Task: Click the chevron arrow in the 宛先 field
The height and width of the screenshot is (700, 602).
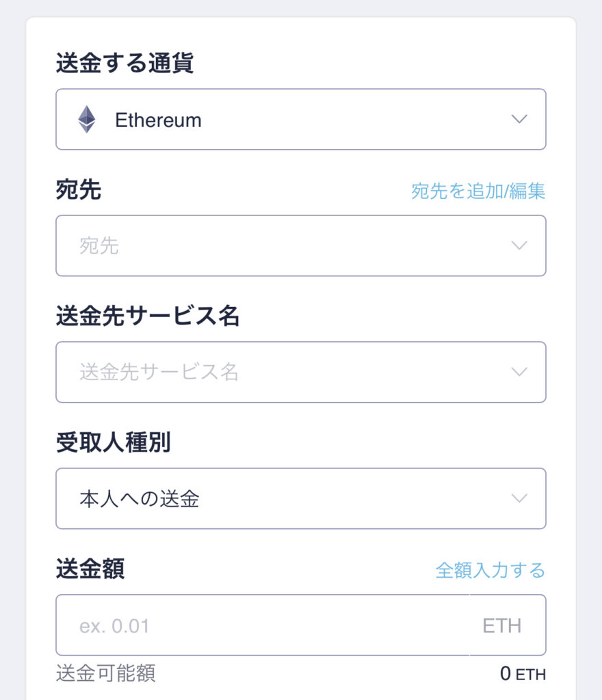Action: (x=519, y=245)
